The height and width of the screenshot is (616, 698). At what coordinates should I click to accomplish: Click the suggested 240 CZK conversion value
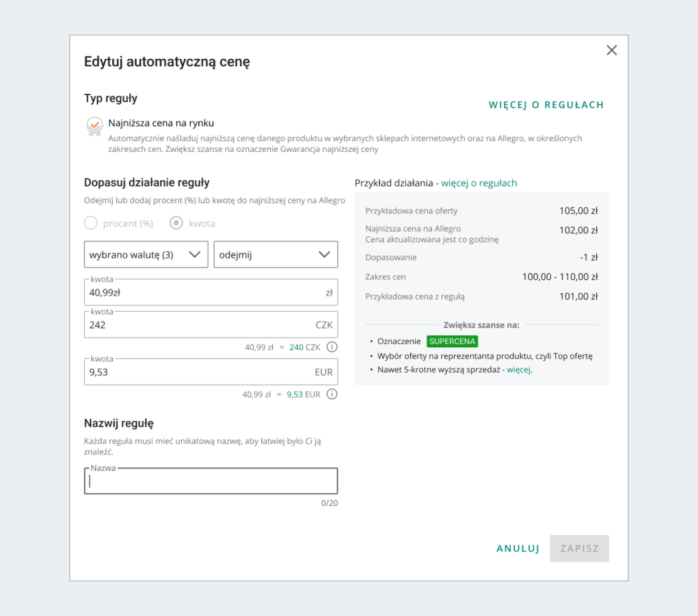[305, 347]
